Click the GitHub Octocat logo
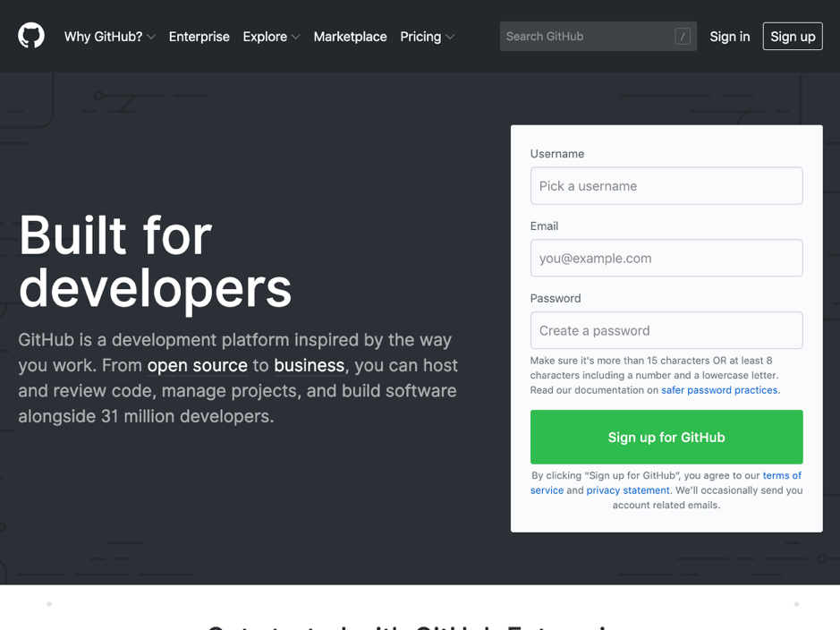840x630 pixels. pos(30,37)
